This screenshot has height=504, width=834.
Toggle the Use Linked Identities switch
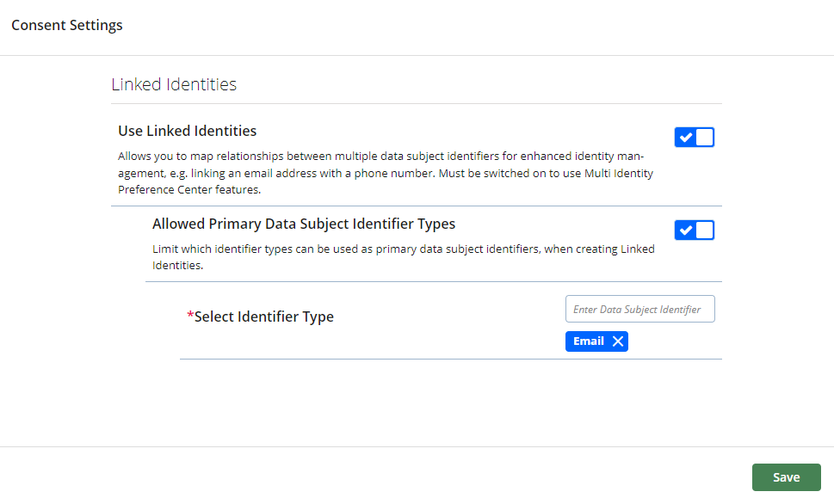[695, 137]
